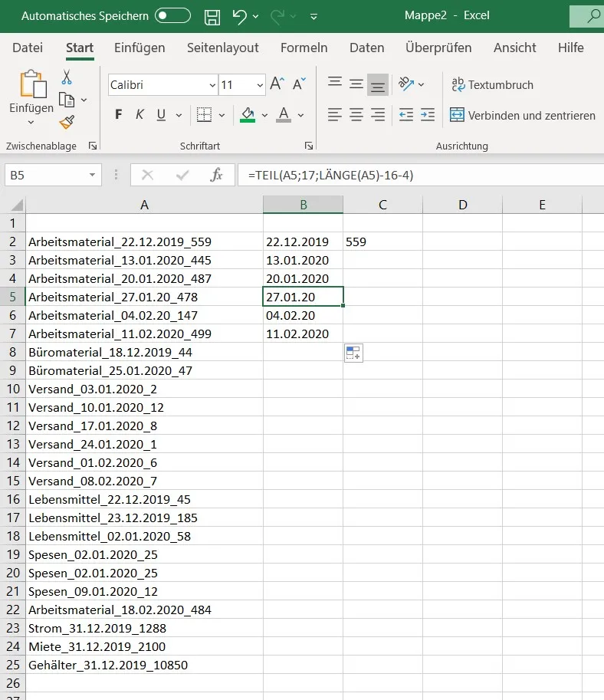Open the Formeln ribbon tab
Image resolution: width=604 pixels, height=700 pixels.
tap(304, 48)
